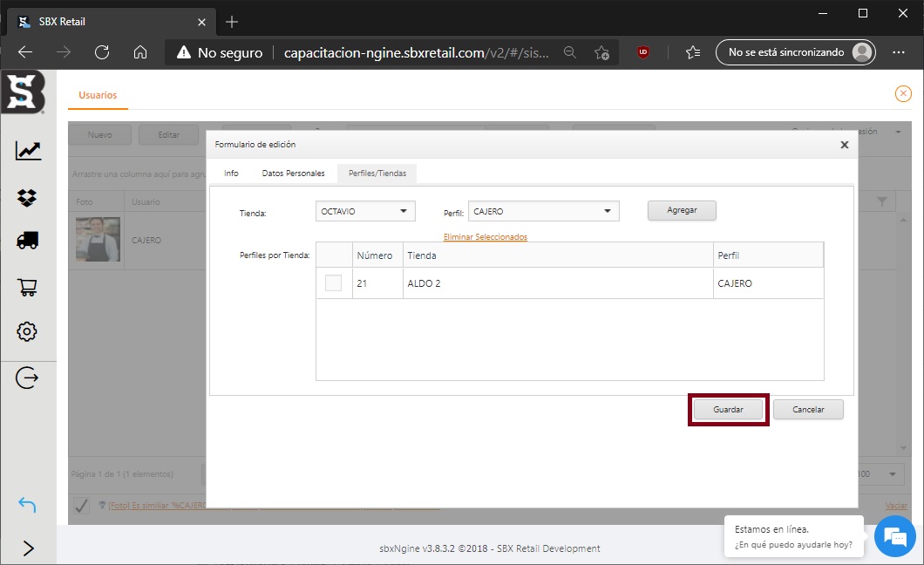
Task: Add page to favorites star icon
Action: point(601,52)
